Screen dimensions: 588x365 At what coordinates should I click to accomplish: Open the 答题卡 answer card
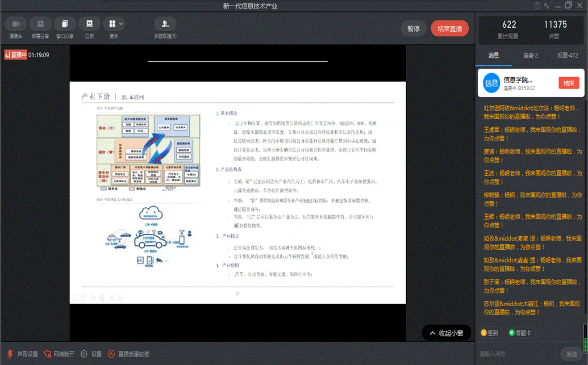pyautogui.click(x=521, y=333)
